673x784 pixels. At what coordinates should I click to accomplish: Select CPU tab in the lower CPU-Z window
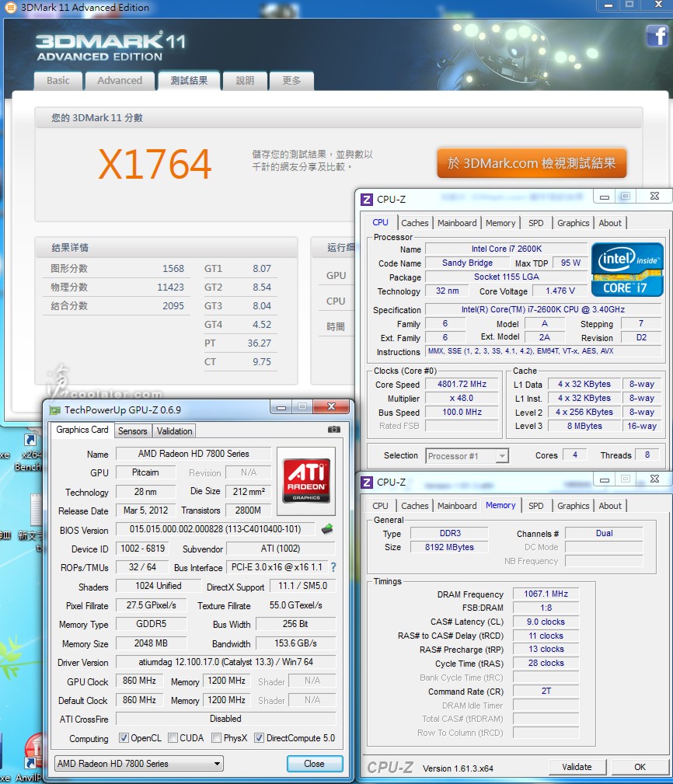click(x=380, y=506)
